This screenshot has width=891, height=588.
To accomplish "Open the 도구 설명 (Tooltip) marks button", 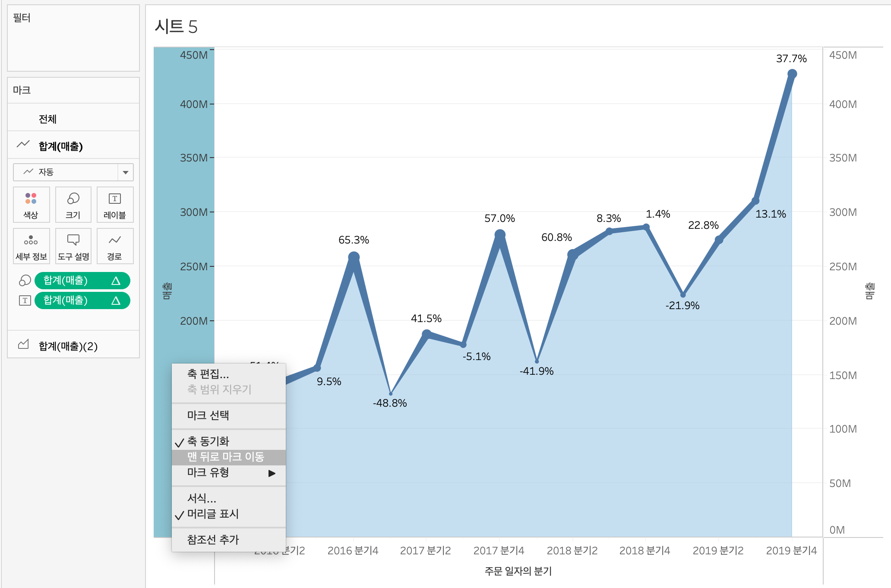I will tap(73, 246).
